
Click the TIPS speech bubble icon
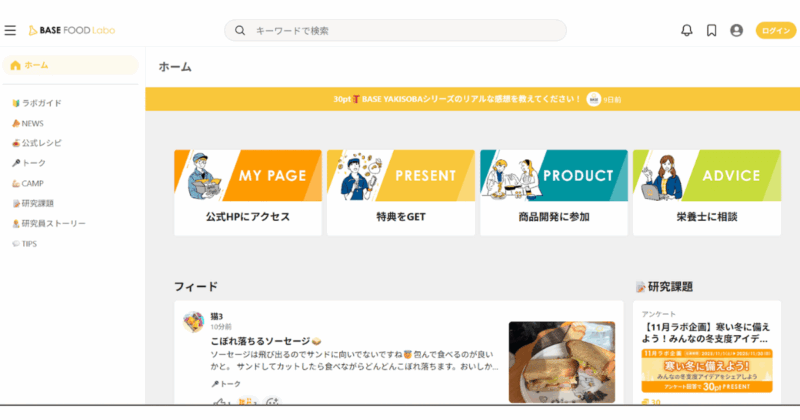pyautogui.click(x=16, y=244)
